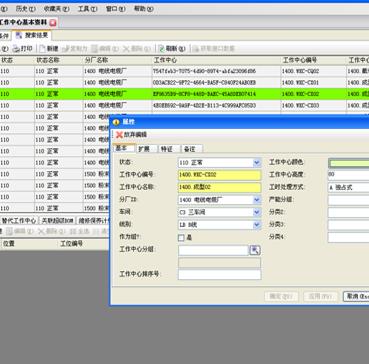This screenshot has height=364, width=369.
Task: Click the 取消 cancel button
Action: [x=356, y=296]
